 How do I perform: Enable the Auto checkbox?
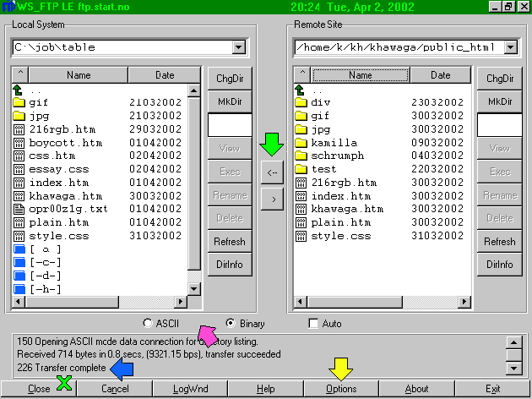pos(313,323)
